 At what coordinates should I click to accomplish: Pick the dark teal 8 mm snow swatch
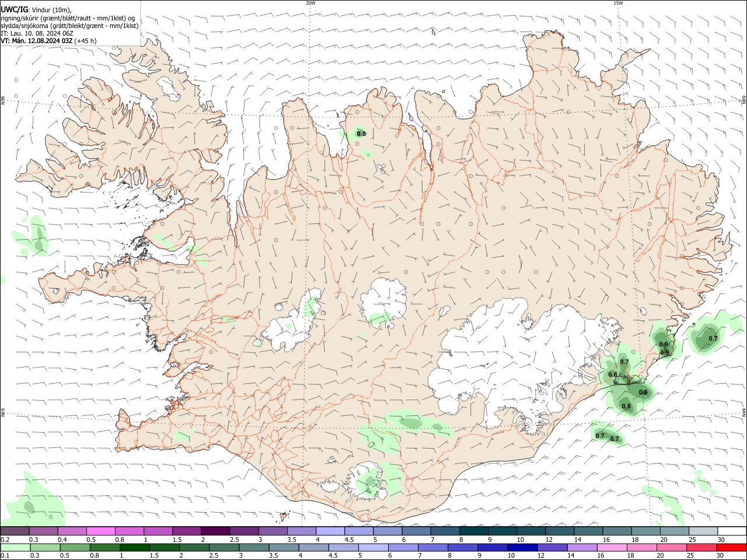pyautogui.click(x=473, y=531)
